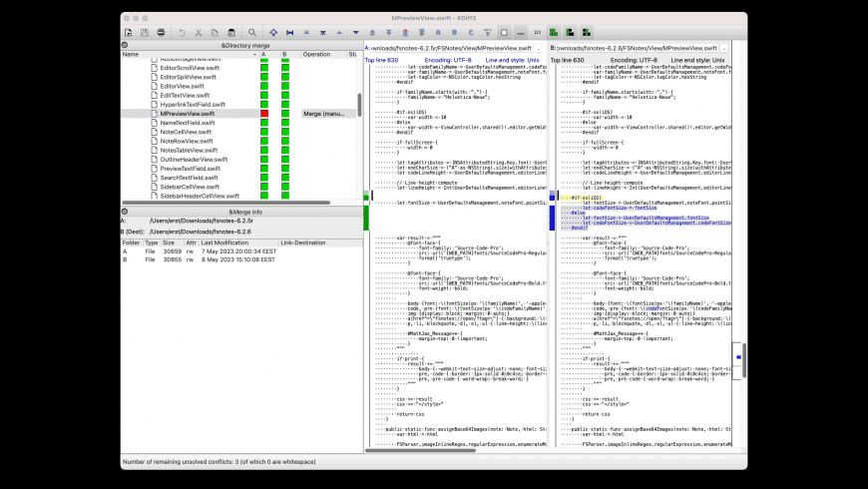
Task: Toggle show space and tab characters
Action: 504,33
